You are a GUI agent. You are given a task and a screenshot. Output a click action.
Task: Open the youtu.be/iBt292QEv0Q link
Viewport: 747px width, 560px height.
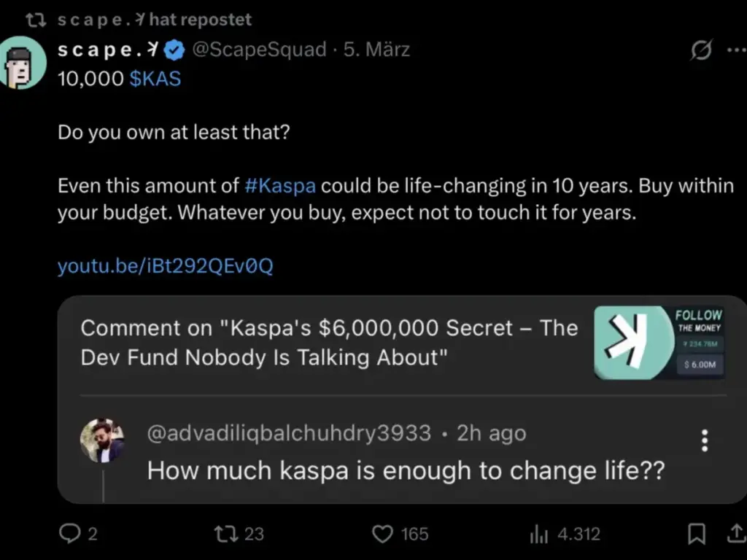(x=165, y=266)
